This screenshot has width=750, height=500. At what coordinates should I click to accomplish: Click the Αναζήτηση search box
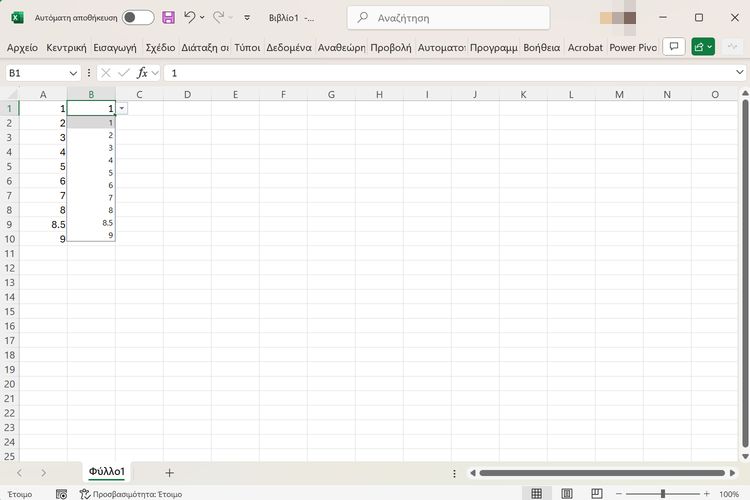448,18
